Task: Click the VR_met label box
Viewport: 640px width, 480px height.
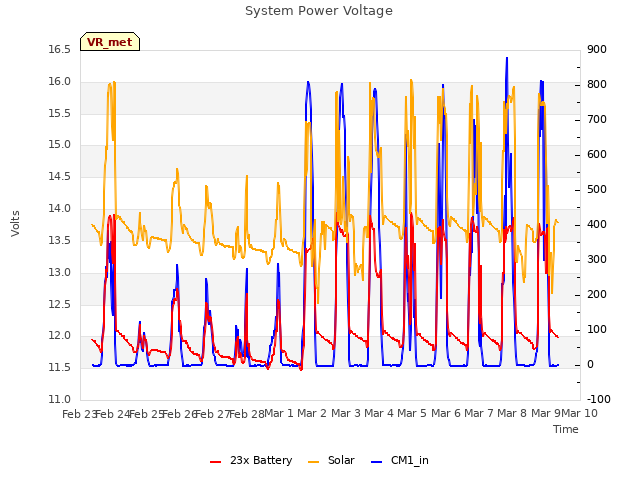Action: [x=110, y=42]
